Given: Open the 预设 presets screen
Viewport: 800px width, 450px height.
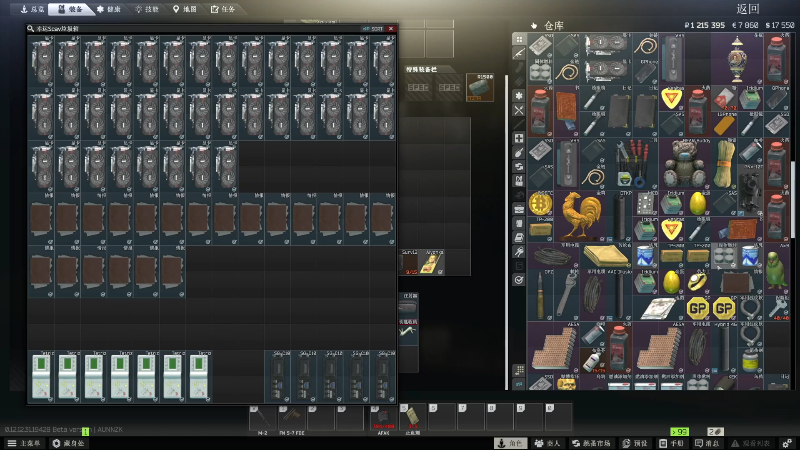Looking at the screenshot, I should pos(635,443).
